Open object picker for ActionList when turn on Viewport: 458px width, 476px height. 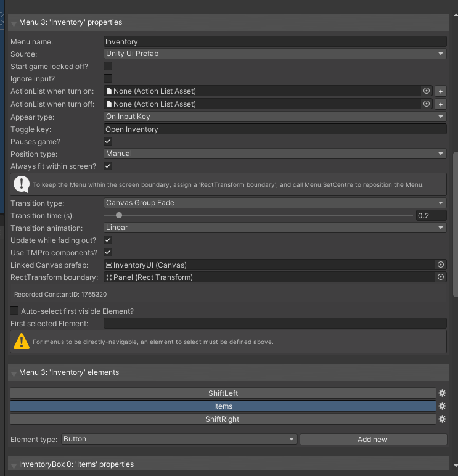click(x=427, y=91)
